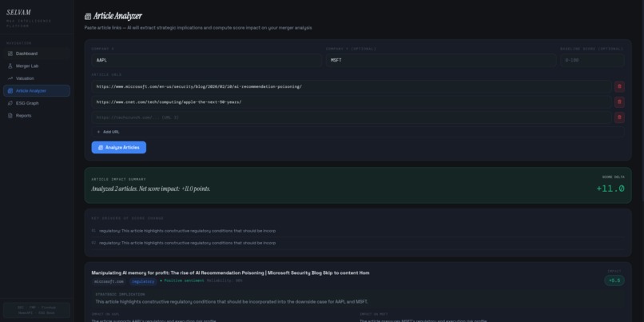Screen dimensions: 644x322
Task: Click the Positive sentiment label
Action: 184,281
